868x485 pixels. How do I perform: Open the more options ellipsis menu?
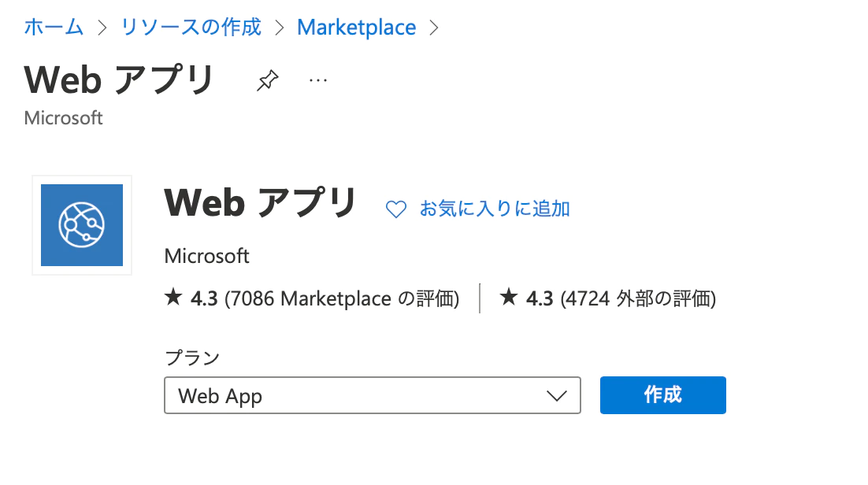coord(318,81)
